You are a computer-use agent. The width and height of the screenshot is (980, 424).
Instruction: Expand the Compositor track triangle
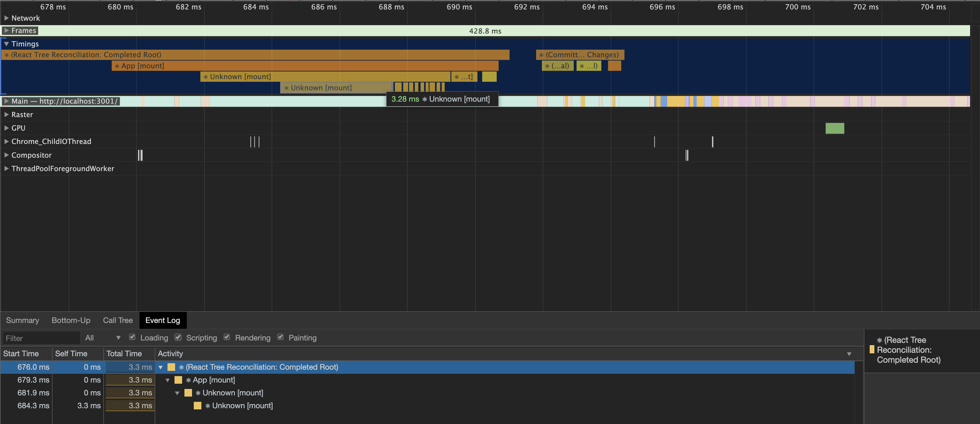coord(6,155)
